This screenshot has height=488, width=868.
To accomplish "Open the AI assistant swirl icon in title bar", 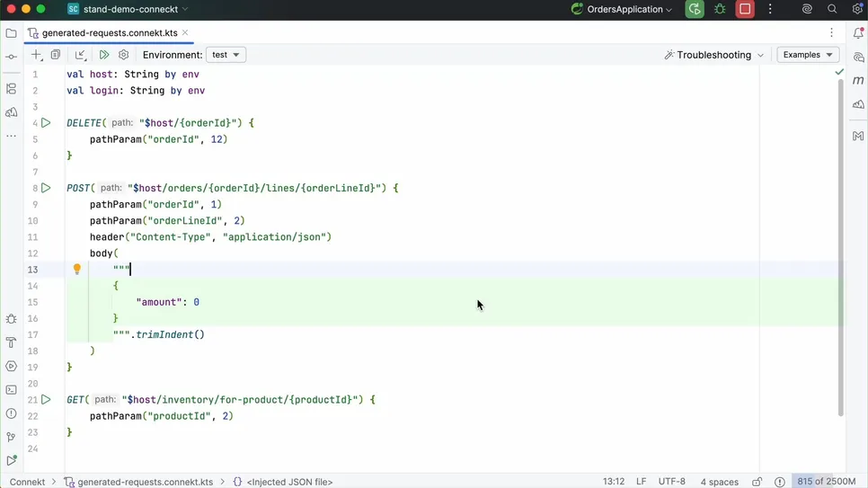I will [807, 9].
